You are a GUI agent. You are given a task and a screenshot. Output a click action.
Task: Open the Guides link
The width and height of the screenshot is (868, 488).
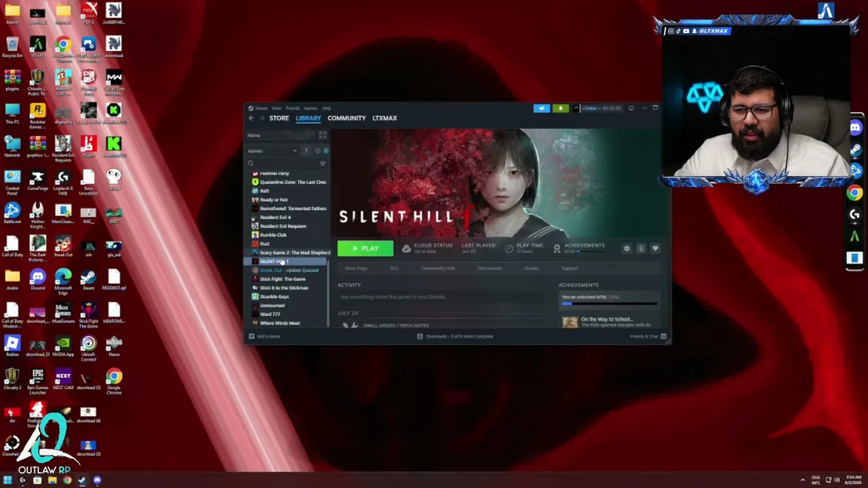(x=532, y=268)
